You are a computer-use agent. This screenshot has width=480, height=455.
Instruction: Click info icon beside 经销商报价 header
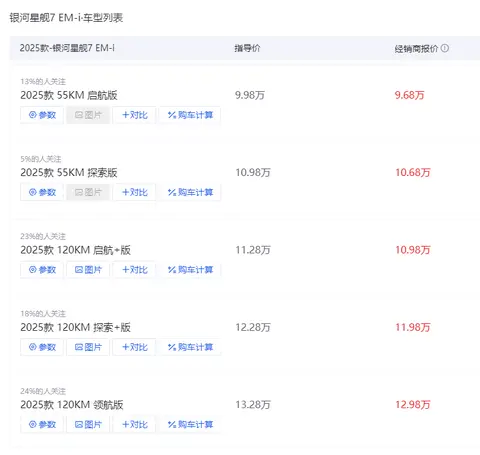(x=445, y=48)
